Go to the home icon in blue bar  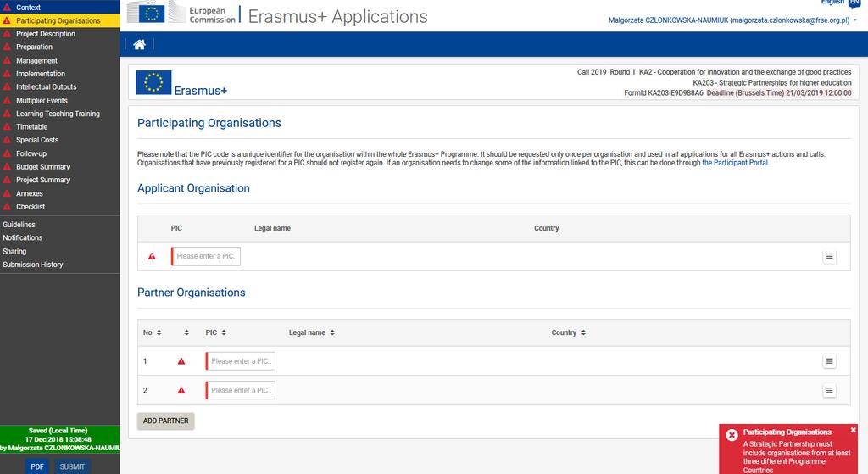pos(140,45)
